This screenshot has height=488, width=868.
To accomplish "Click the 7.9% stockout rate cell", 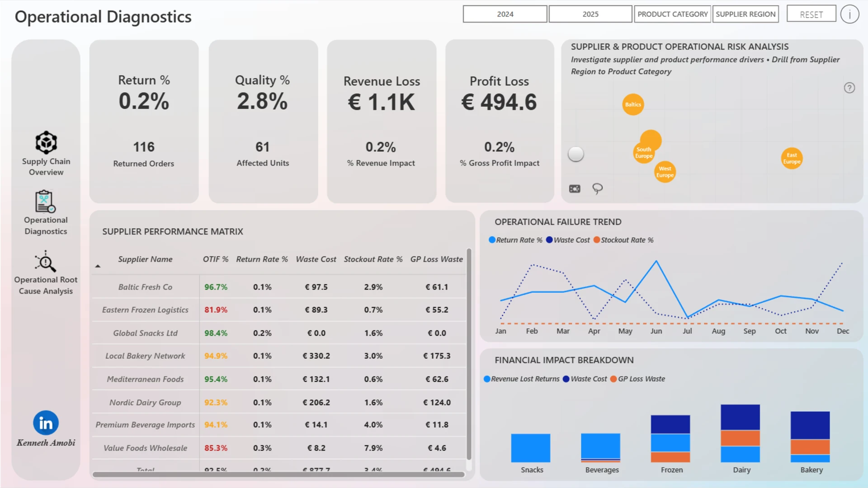I will coord(373,448).
